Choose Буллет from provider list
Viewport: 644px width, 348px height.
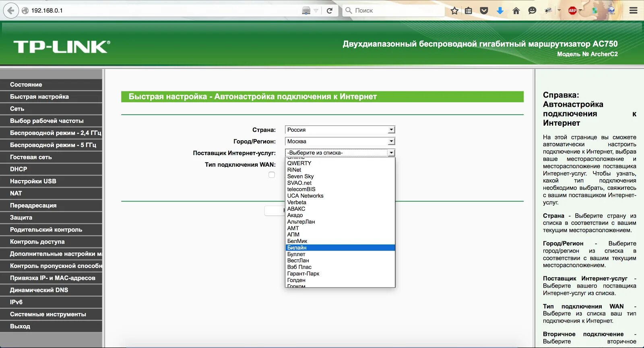click(340, 254)
